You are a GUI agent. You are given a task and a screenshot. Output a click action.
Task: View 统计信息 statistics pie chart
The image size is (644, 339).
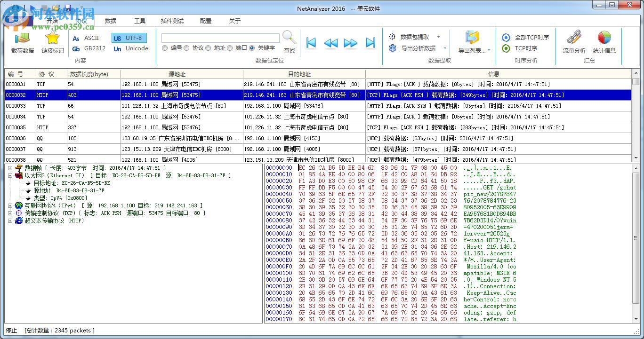(605, 43)
